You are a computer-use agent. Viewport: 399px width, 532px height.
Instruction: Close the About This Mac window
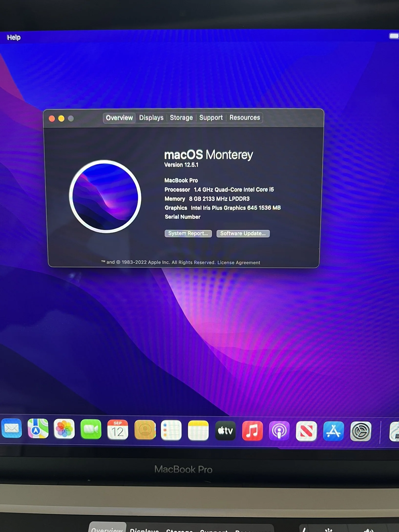tap(52, 119)
